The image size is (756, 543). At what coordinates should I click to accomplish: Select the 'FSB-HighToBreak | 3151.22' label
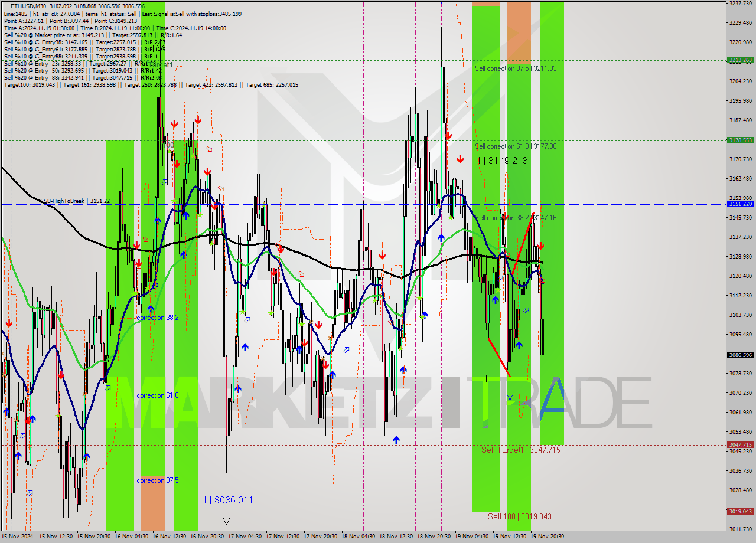tap(75, 201)
